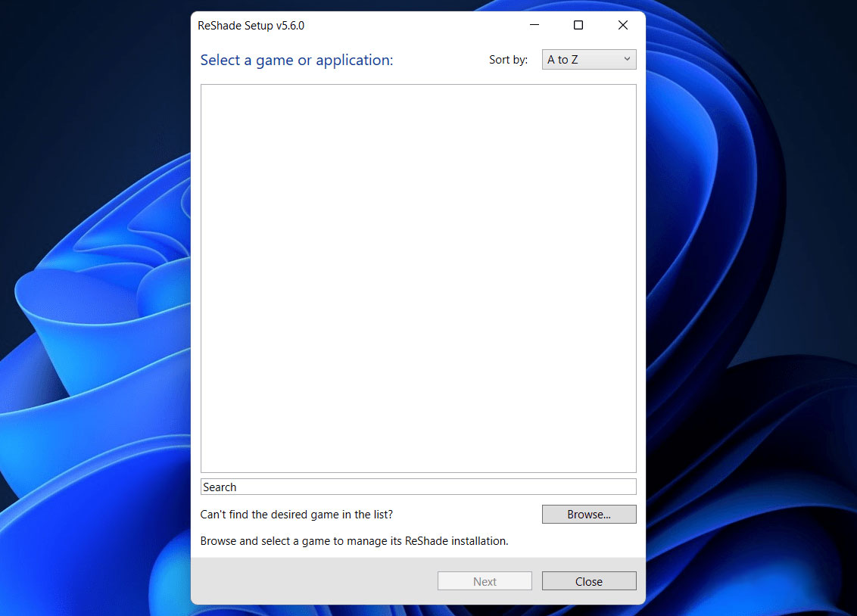Minimize the ReShade Setup window
The height and width of the screenshot is (616, 857).
pos(534,25)
